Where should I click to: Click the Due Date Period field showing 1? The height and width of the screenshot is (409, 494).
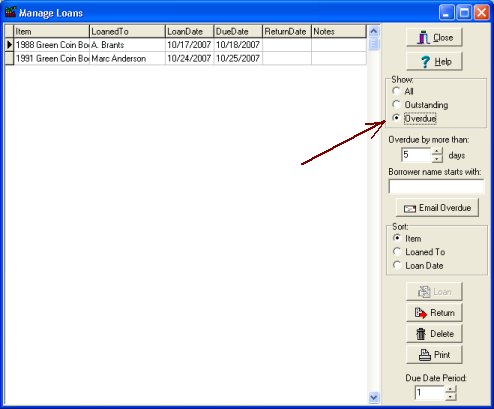pyautogui.click(x=430, y=393)
